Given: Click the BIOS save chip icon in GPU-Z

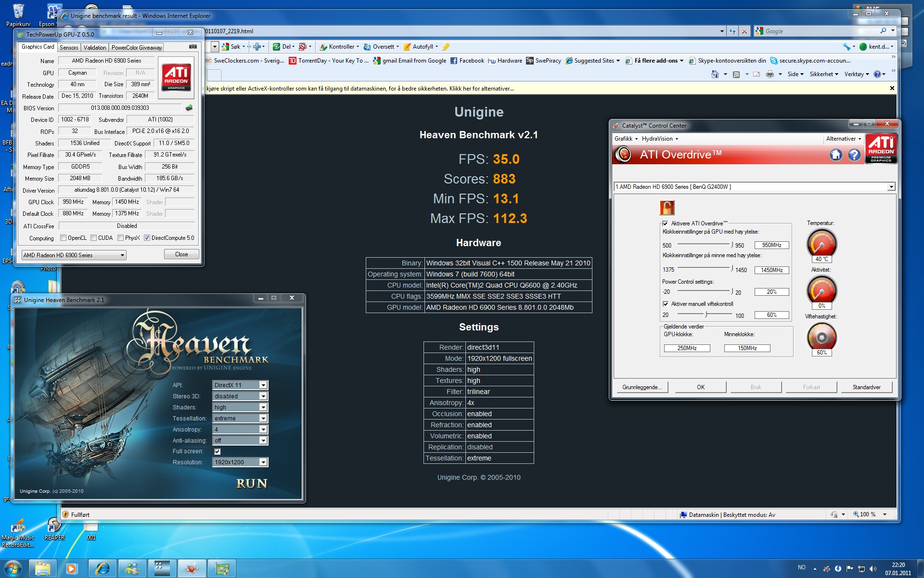Looking at the screenshot, I should (189, 108).
